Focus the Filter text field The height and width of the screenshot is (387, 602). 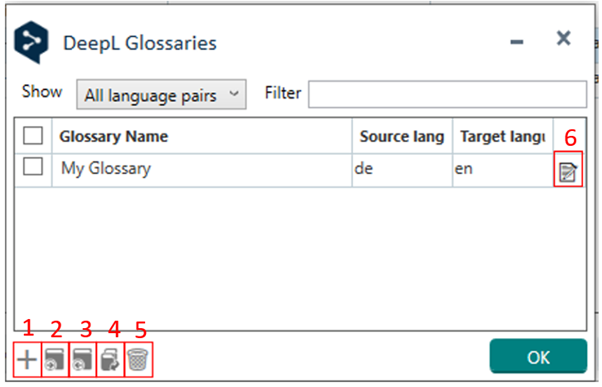[x=447, y=94]
